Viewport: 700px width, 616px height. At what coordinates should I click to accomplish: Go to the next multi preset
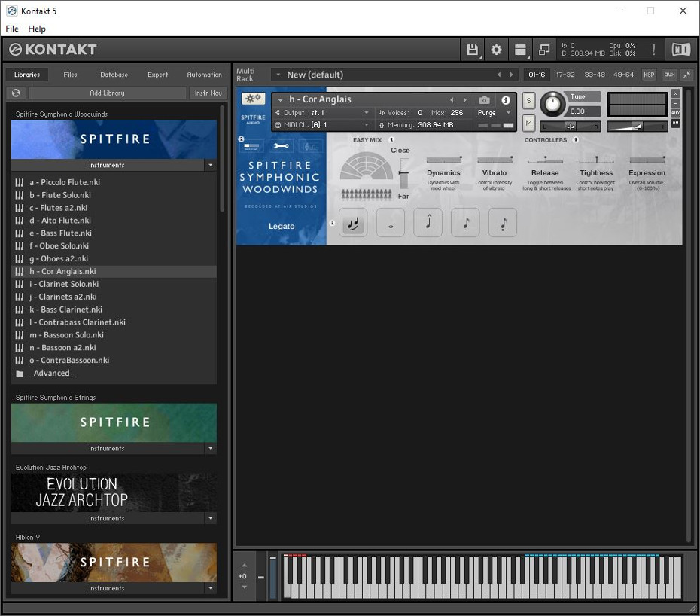coord(511,75)
